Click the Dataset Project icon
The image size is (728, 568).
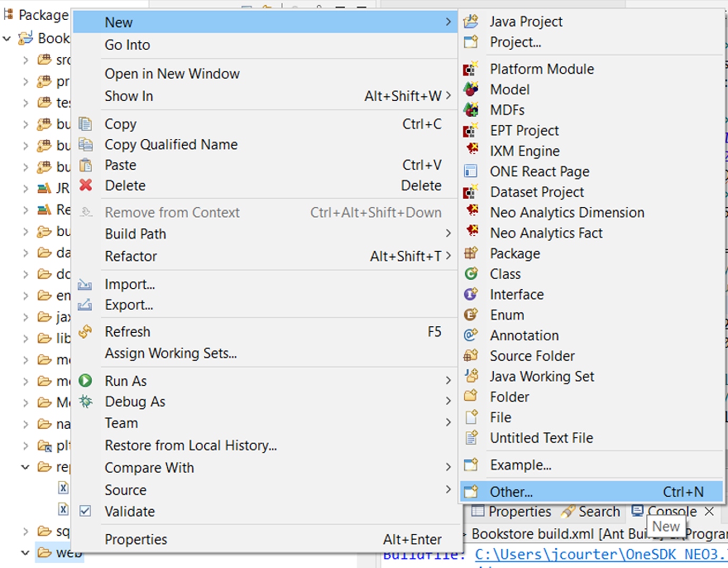point(471,192)
